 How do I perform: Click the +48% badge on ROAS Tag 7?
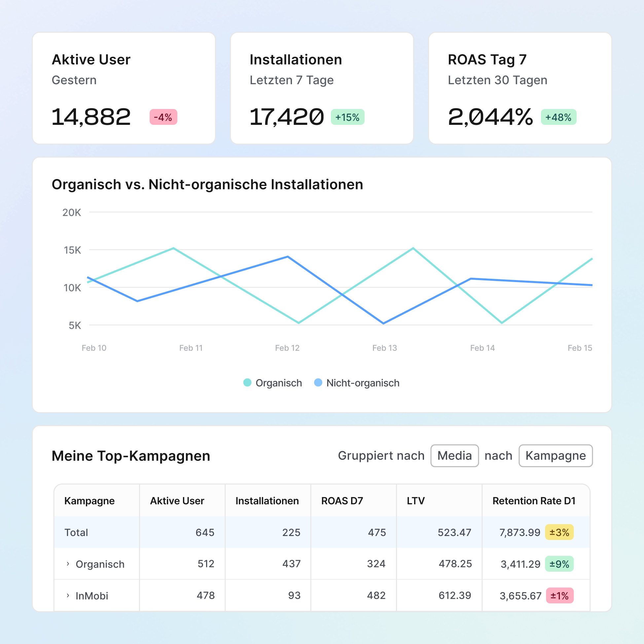(x=558, y=117)
